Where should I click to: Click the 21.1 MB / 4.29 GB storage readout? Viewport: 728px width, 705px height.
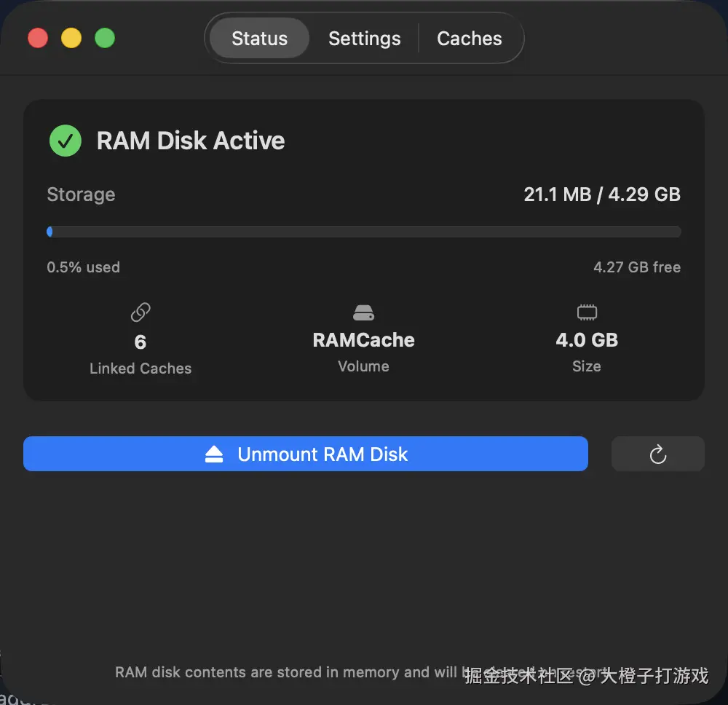tap(602, 194)
